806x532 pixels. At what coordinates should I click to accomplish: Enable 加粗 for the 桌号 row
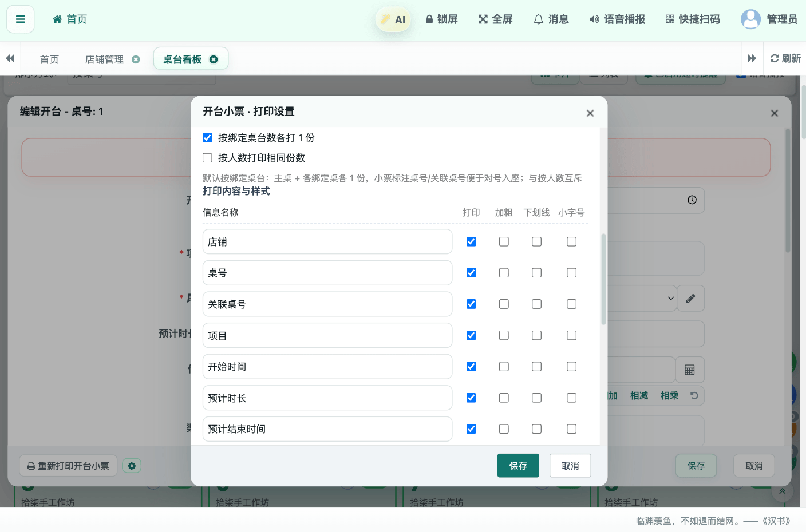(504, 273)
